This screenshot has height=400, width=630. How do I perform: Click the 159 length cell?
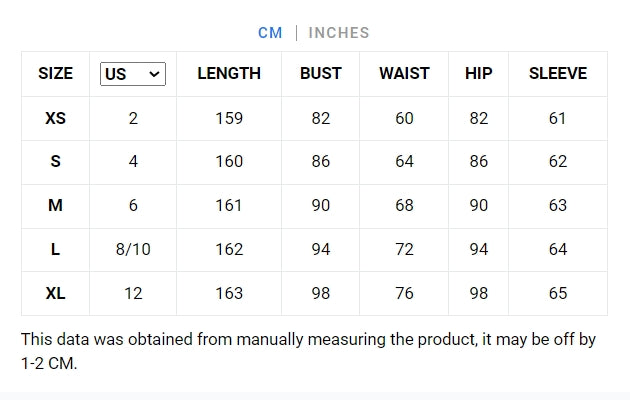[x=229, y=118]
